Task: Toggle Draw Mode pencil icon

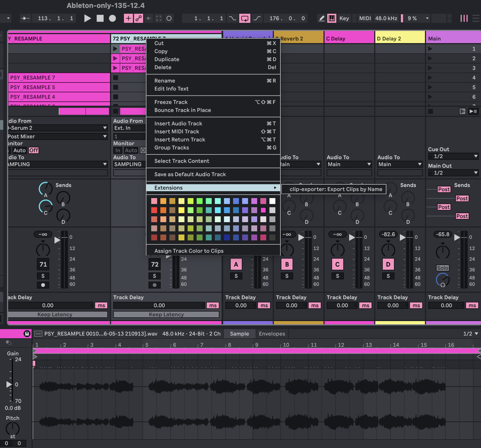Action: pos(322,18)
